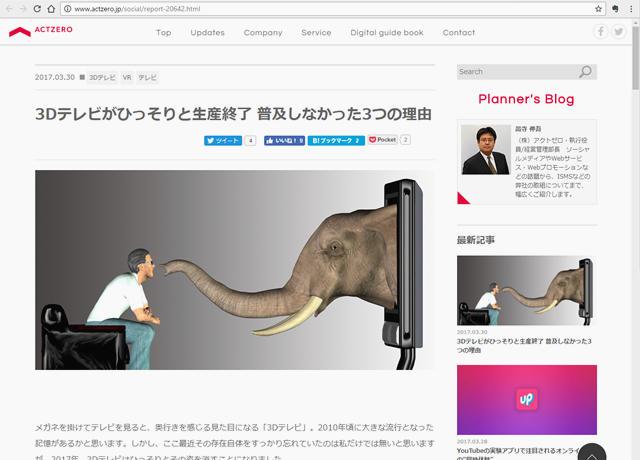Open the Chrome menu button
Screen dimensions: 640x460
(x=631, y=8)
